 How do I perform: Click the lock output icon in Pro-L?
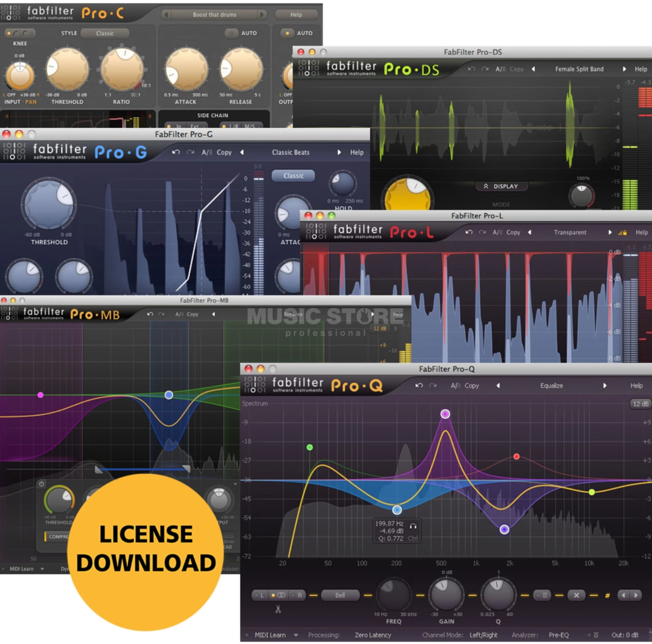[x=623, y=232]
